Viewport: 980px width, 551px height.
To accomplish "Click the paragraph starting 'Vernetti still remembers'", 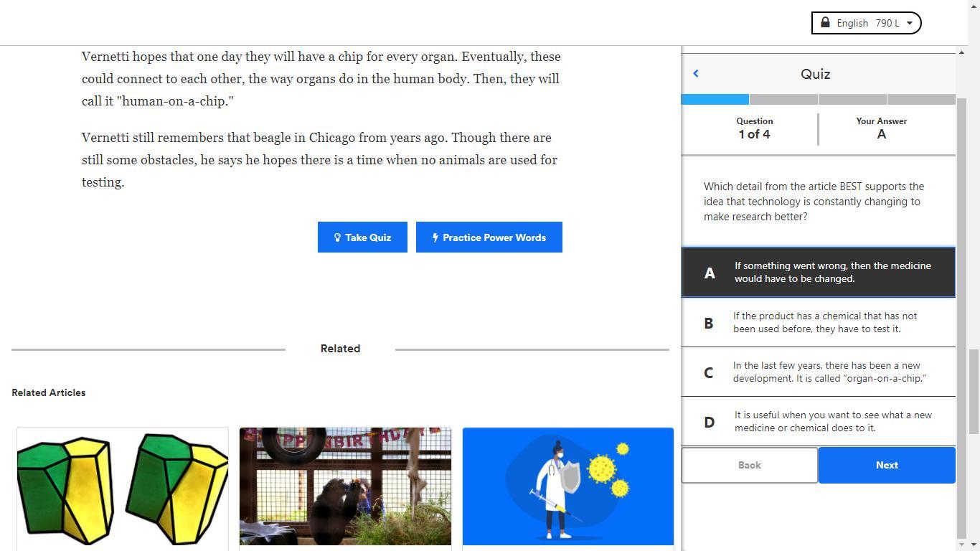I will pyautogui.click(x=320, y=160).
